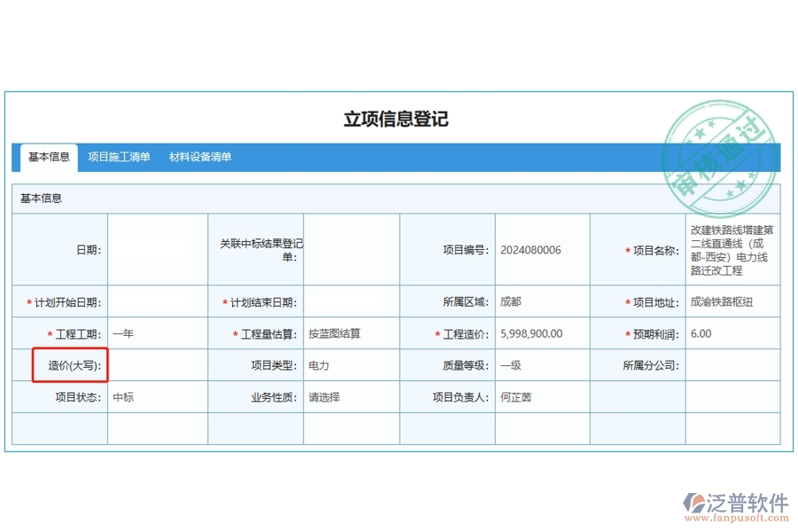This screenshot has height=532, width=798.
Task: Click the 泛普软件 logo icon
Action: point(692,504)
